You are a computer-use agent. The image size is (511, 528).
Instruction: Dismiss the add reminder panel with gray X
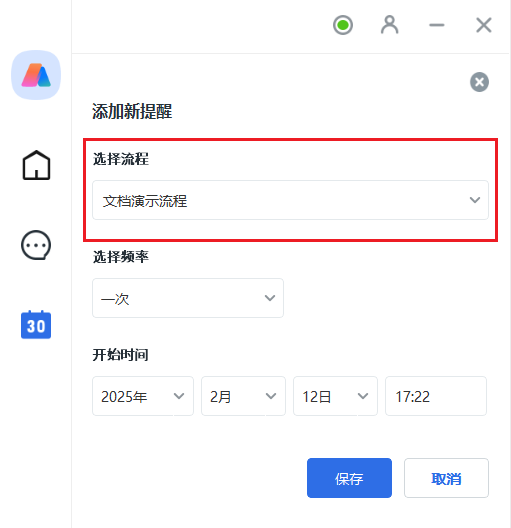[479, 82]
